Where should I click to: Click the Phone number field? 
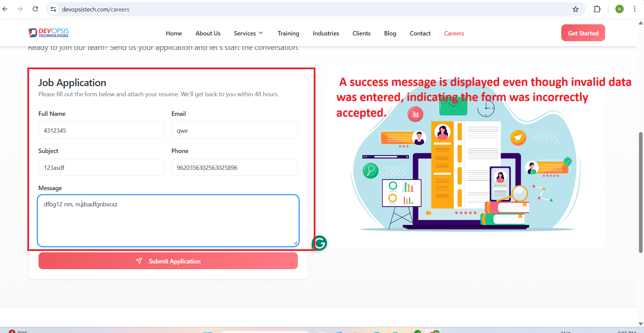(234, 168)
